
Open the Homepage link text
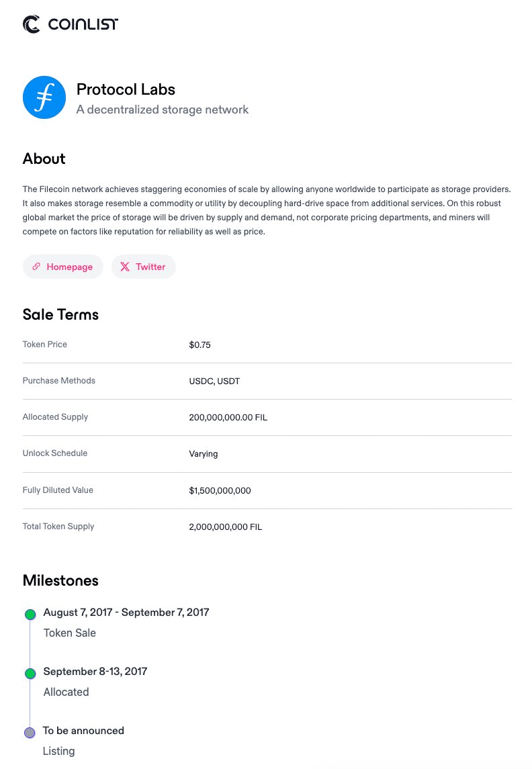point(69,267)
